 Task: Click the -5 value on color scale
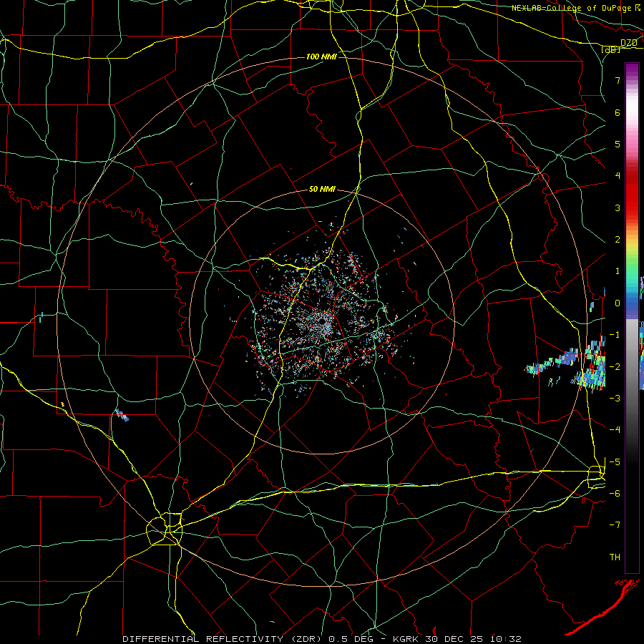pyautogui.click(x=615, y=462)
